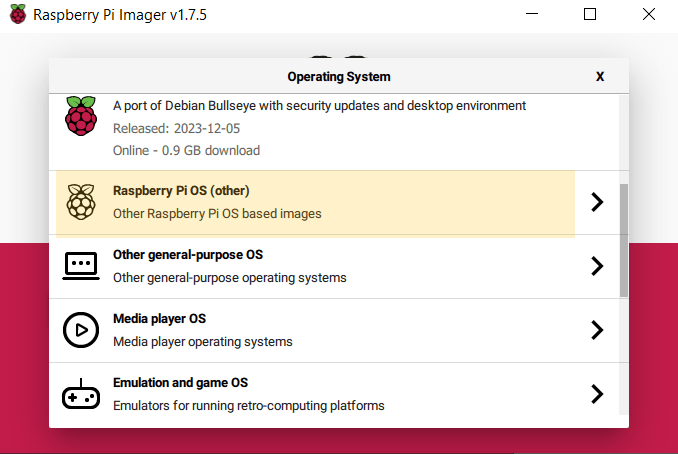This screenshot has width=678, height=454.
Task: Expand Raspberry Pi OS (other) using its chevron
Action: [x=597, y=202]
